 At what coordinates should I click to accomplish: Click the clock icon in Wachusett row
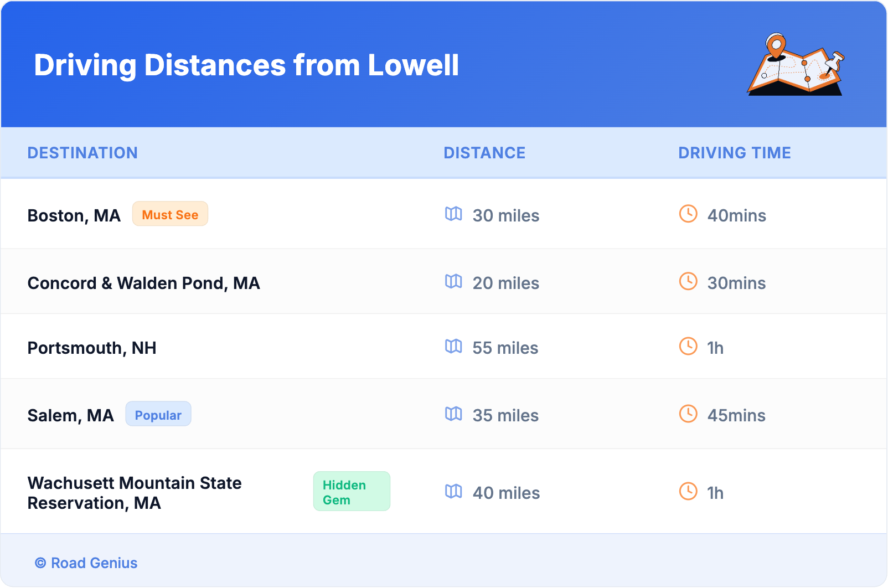688,492
